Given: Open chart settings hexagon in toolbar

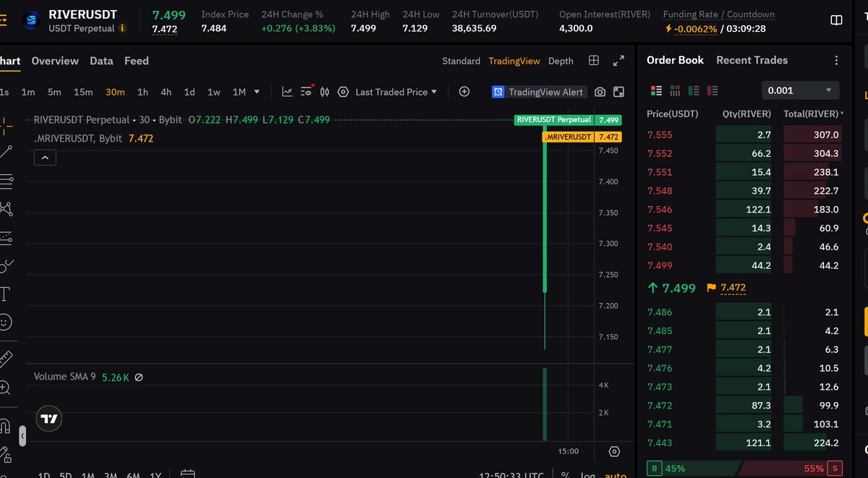Looking at the screenshot, I should (343, 92).
